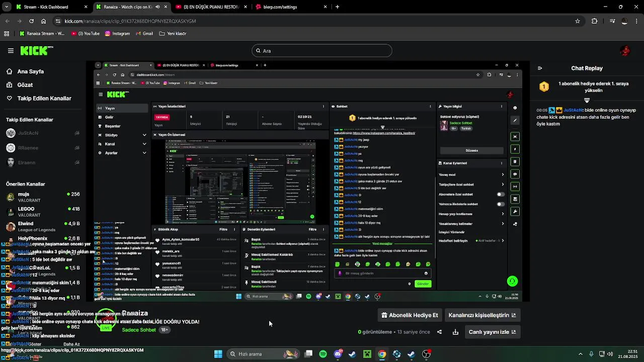This screenshot has height=362, width=644.
Task: Open Chrome media controls
Action: (612, 21)
